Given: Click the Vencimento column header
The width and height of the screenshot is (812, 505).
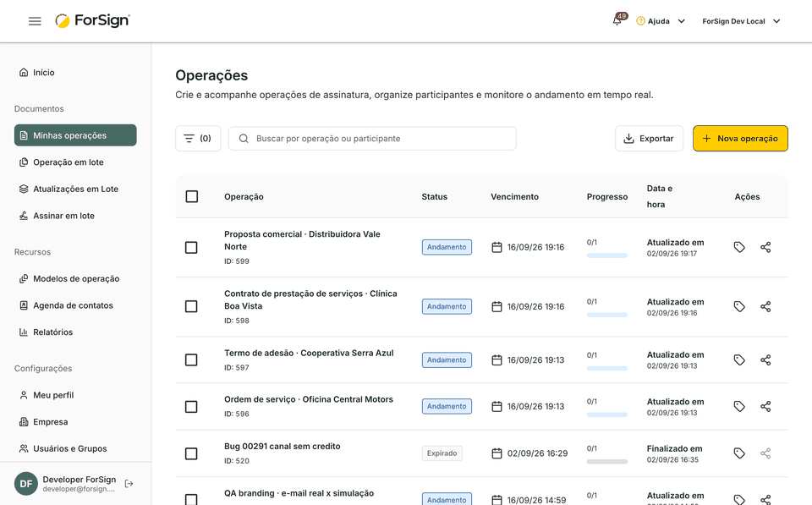Looking at the screenshot, I should [515, 197].
